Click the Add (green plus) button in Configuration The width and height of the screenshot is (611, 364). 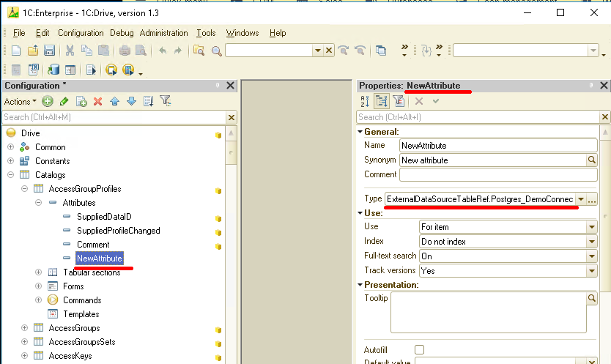(x=48, y=102)
